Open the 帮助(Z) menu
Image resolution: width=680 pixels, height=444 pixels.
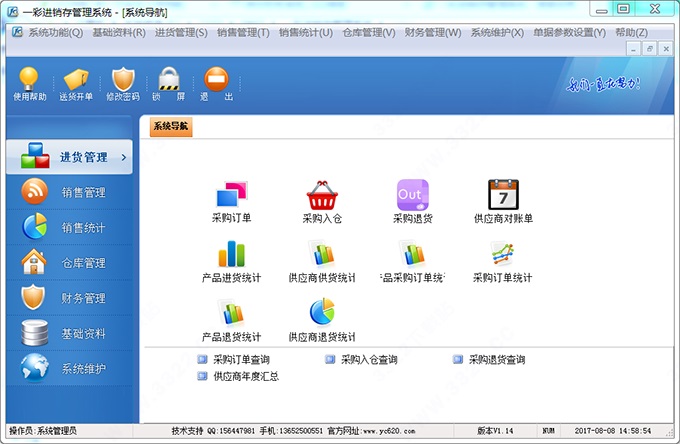point(631,33)
